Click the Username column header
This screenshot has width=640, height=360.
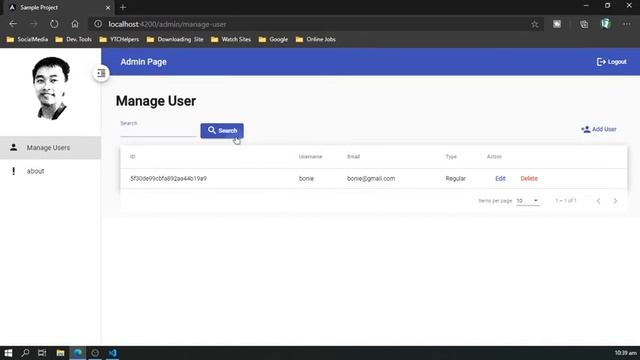pyautogui.click(x=310, y=157)
